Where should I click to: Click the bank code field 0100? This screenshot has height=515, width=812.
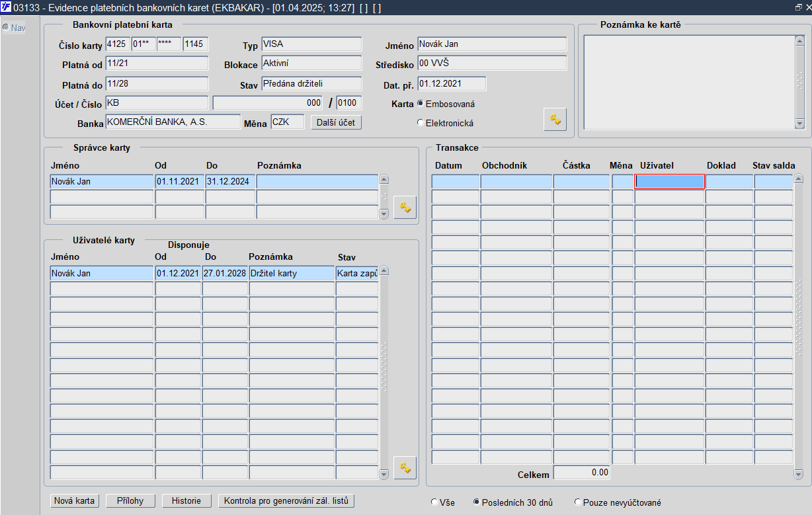pyautogui.click(x=349, y=103)
